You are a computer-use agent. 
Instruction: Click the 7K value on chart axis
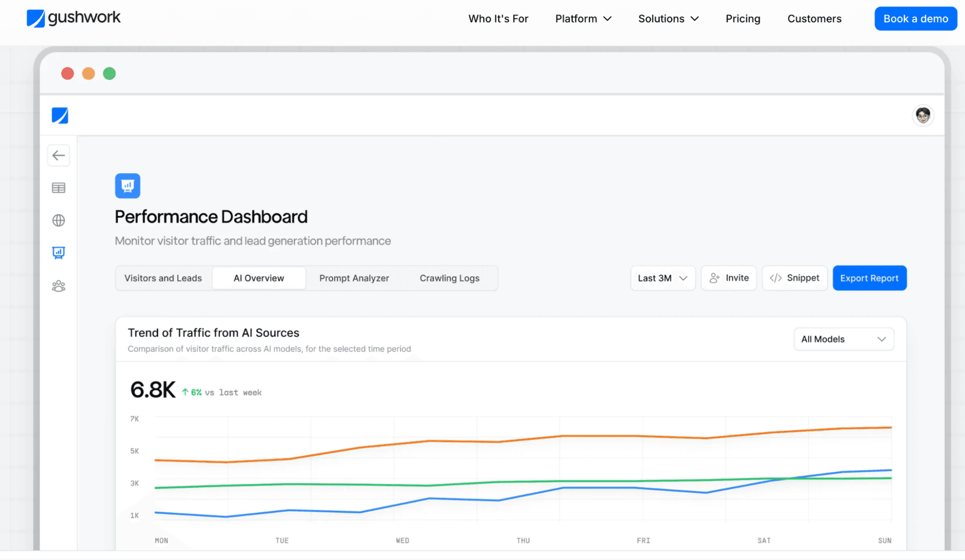135,419
